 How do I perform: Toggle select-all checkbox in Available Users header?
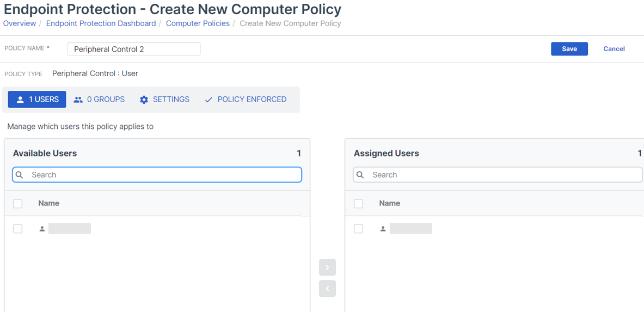point(18,203)
